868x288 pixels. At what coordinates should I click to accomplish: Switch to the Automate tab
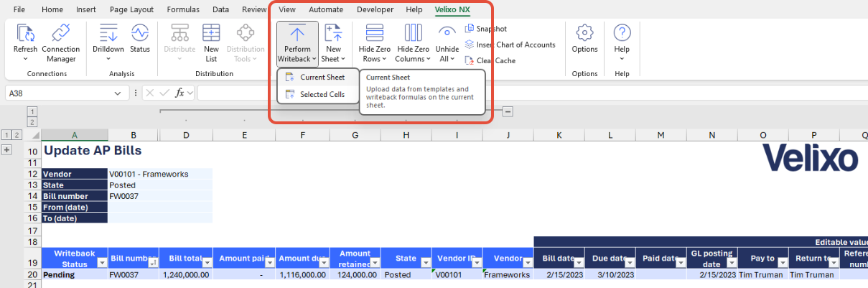click(x=326, y=9)
